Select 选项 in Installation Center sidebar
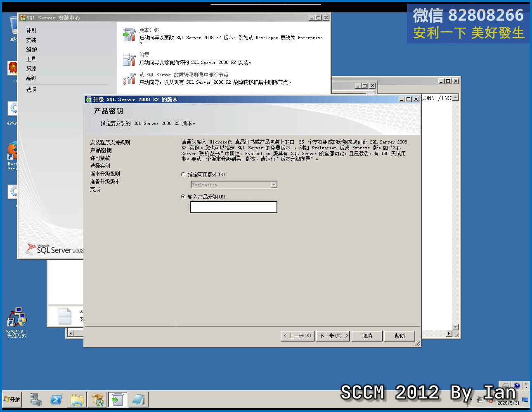This screenshot has width=532, height=412. pos(31,89)
